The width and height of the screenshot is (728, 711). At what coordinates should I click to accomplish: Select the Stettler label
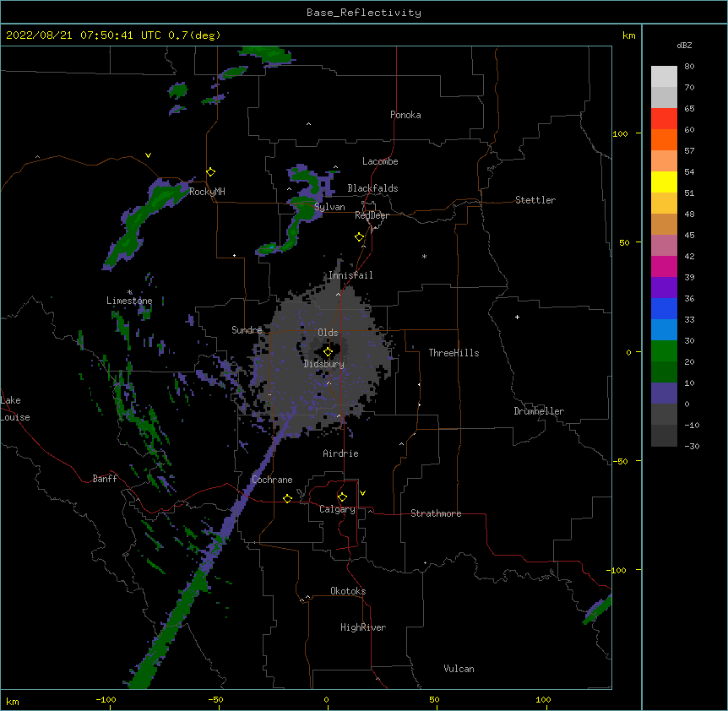[535, 200]
